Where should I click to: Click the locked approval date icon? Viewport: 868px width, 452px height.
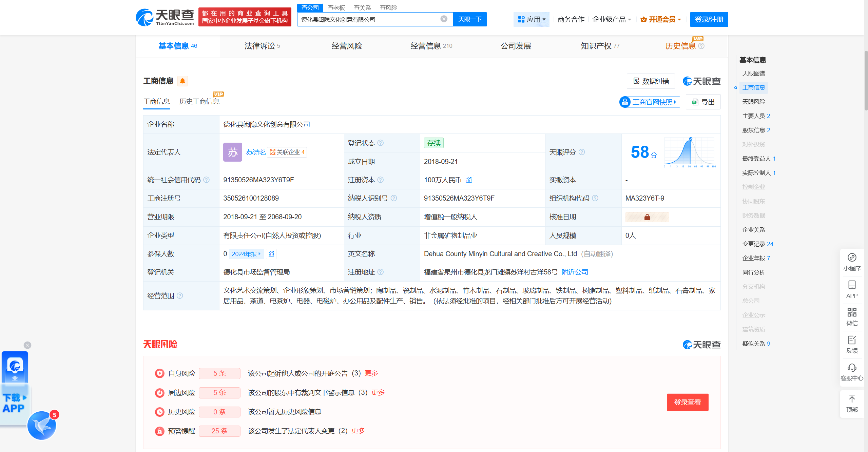pos(647,217)
